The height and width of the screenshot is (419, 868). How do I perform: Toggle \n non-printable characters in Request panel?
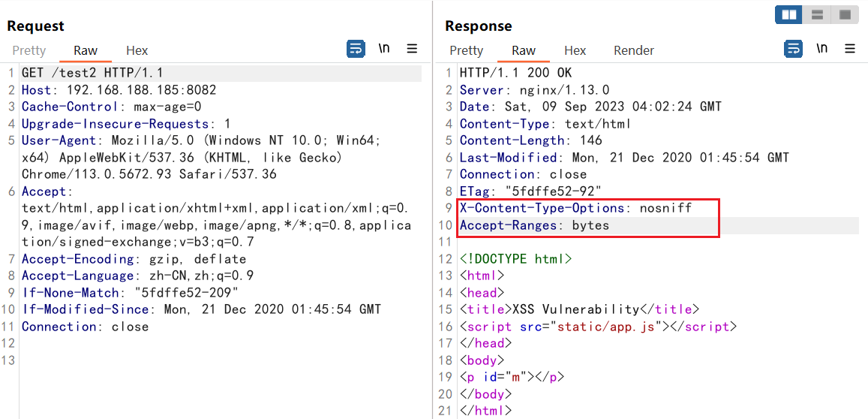tap(383, 48)
